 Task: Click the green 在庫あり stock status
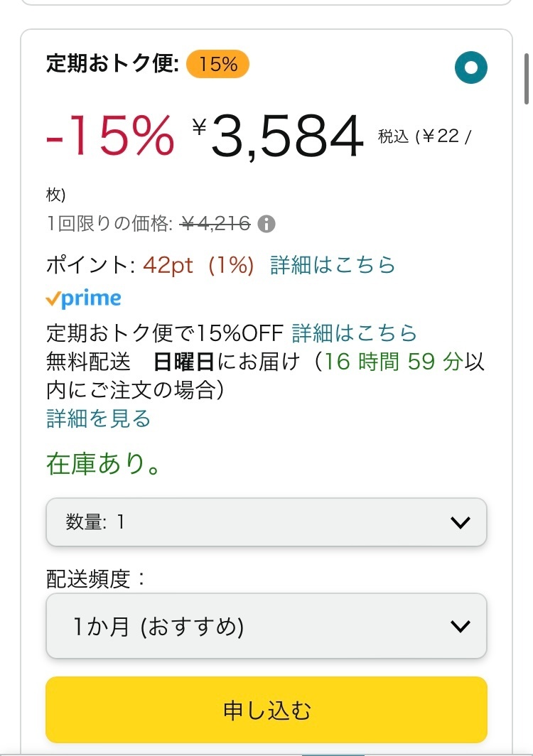tap(104, 464)
